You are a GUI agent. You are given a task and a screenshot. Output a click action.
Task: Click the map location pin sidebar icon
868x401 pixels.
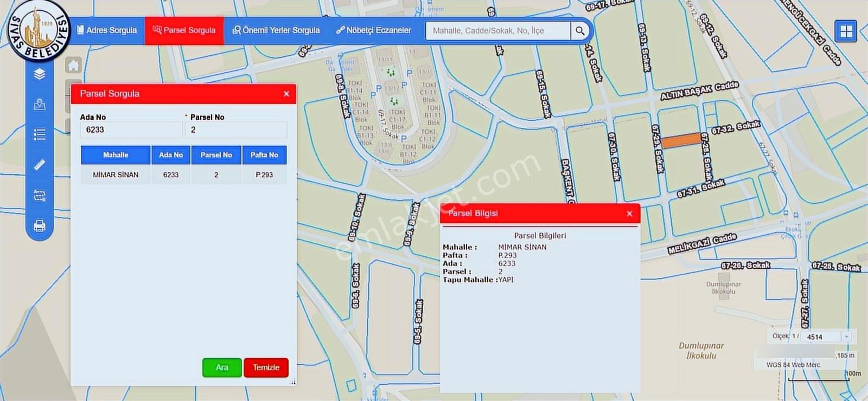40,104
